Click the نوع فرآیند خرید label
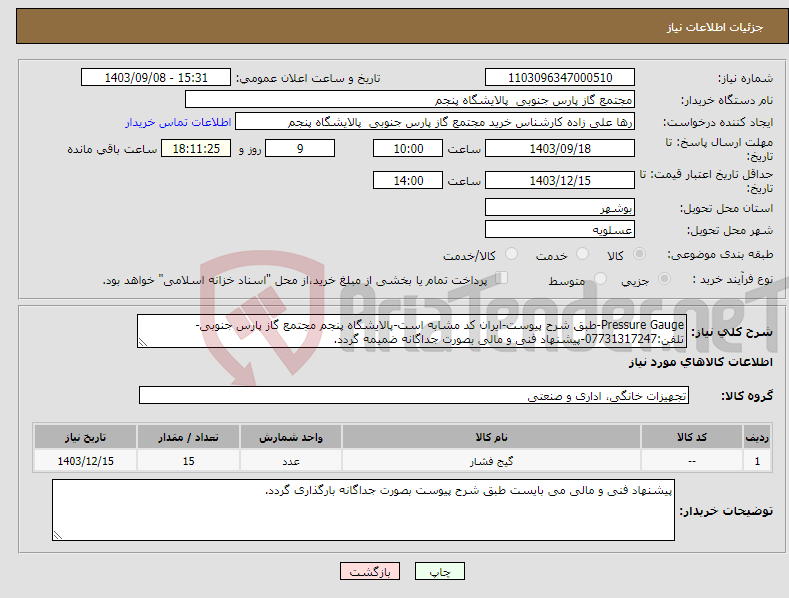The image size is (789, 598). tap(732, 279)
